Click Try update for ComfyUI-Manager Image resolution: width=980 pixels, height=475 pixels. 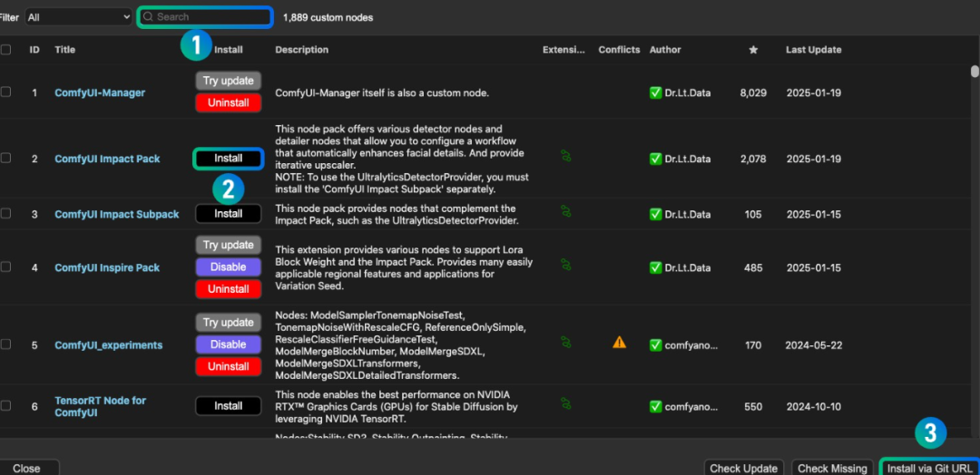pos(228,81)
